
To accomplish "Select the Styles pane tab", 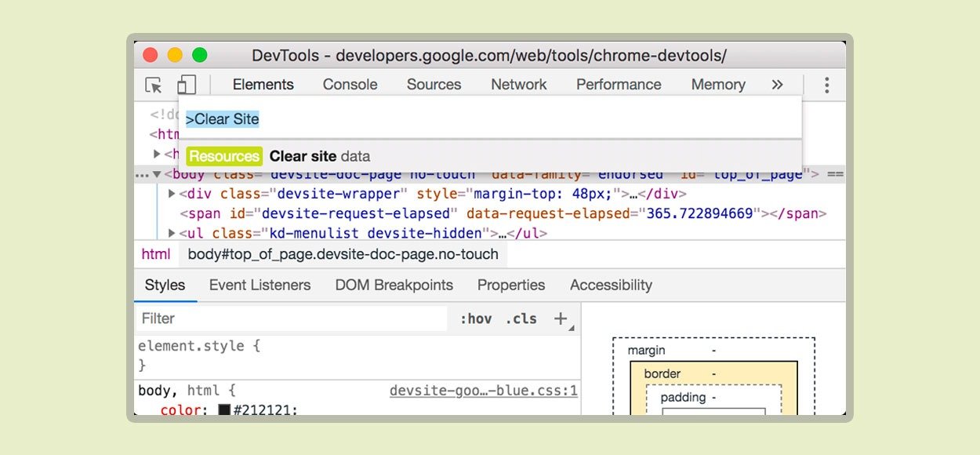I will pyautogui.click(x=165, y=286).
